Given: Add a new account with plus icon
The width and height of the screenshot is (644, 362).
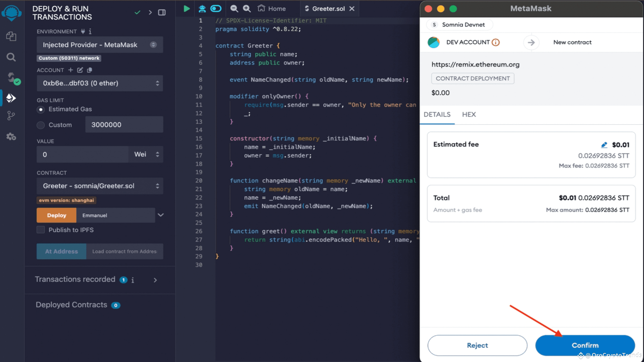Looking at the screenshot, I should 71,70.
